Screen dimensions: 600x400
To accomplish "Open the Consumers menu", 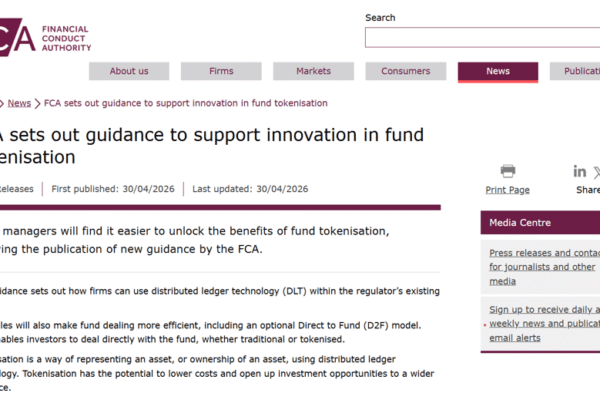I will (x=406, y=71).
